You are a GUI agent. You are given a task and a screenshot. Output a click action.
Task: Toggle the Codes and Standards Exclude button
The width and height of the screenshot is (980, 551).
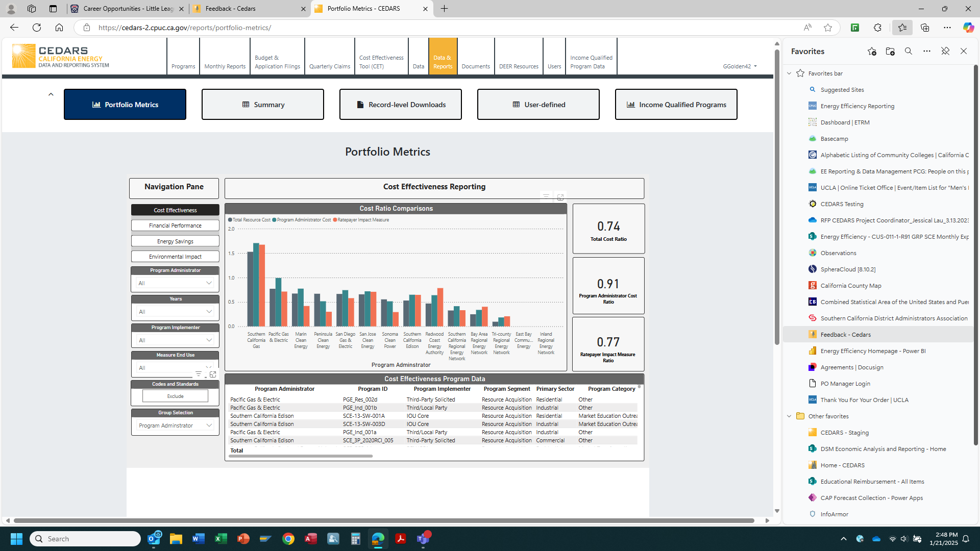click(x=175, y=396)
